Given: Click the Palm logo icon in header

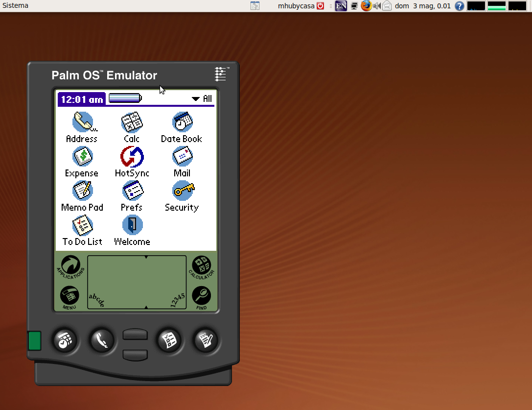Looking at the screenshot, I should [x=222, y=74].
